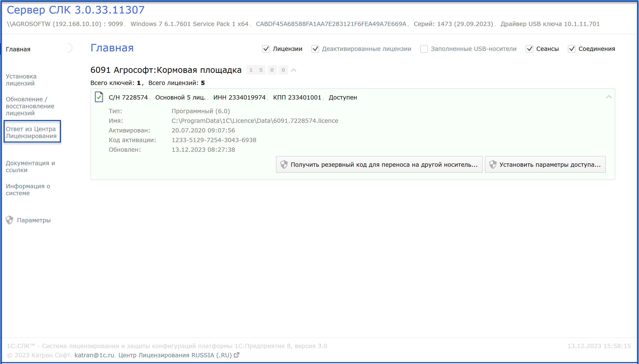The image size is (639, 364).
Task: Open Обновление / восстановление лицензий
Action: (30, 106)
